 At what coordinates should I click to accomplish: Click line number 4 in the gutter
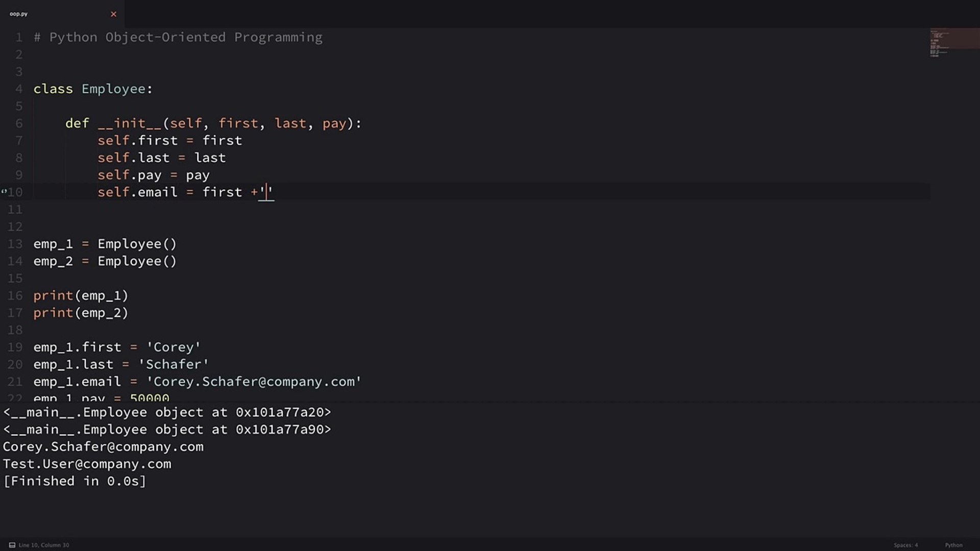(19, 89)
